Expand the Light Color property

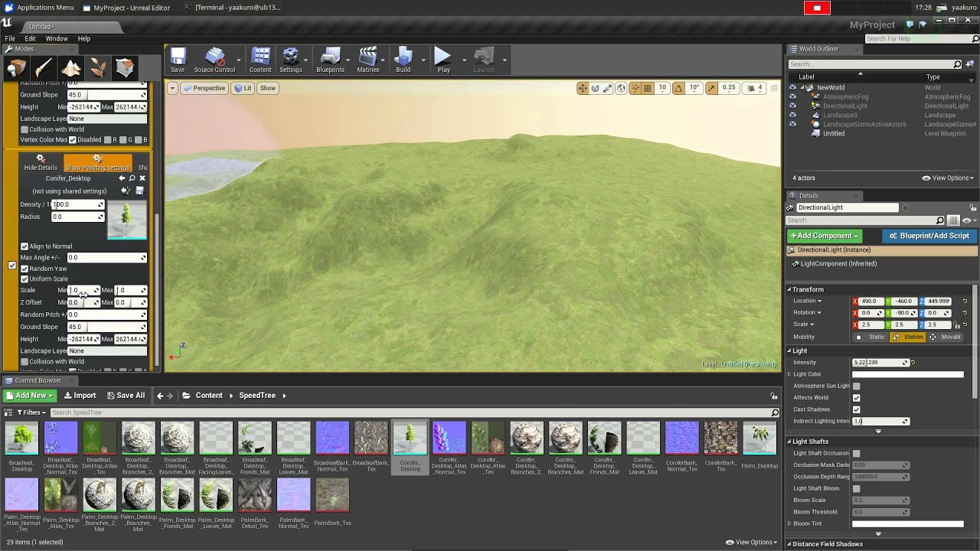789,374
